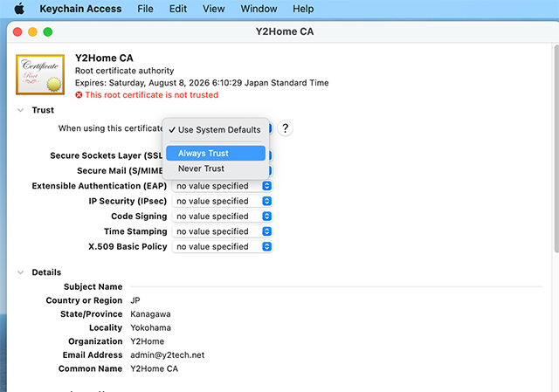Click the Organization value Y2Home
Screen dimensions: 559x392
pos(148,341)
